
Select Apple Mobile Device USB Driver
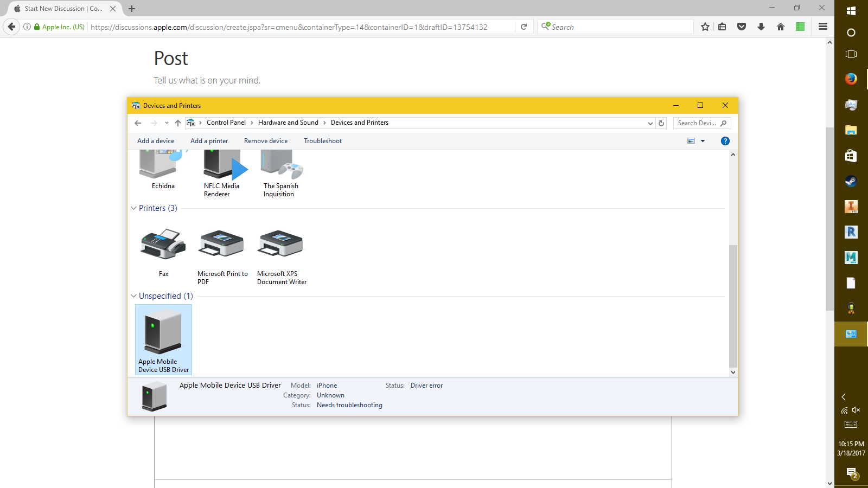[163, 339]
